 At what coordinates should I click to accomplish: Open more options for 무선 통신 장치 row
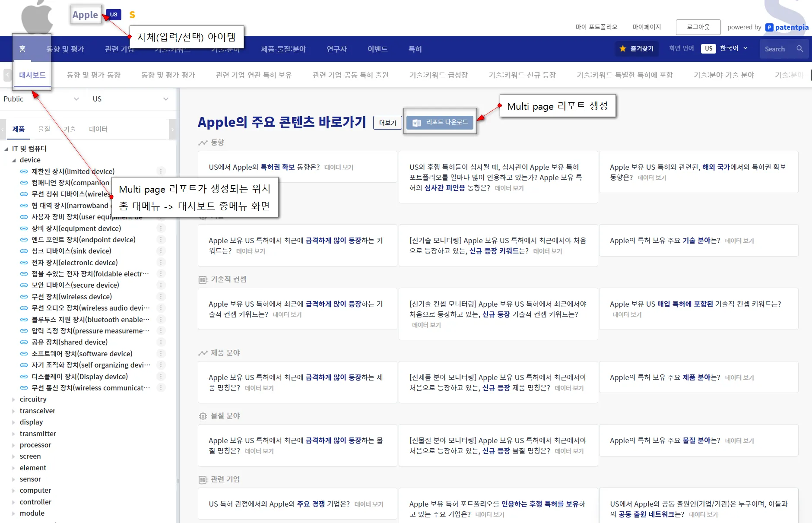coord(161,388)
